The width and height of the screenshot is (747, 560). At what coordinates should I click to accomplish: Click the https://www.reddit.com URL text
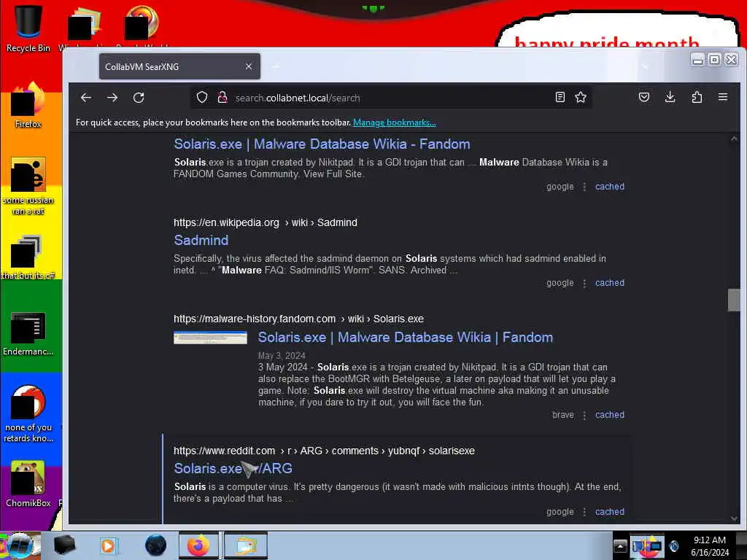(x=224, y=451)
